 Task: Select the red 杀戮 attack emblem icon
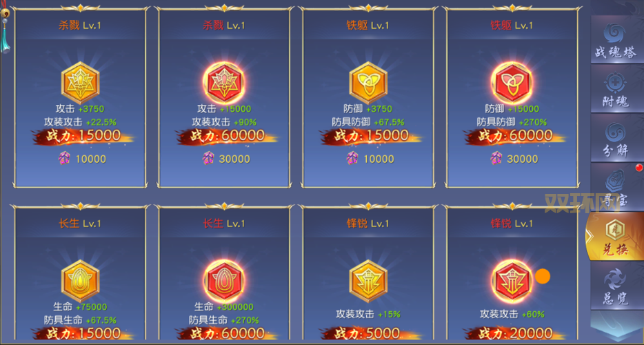click(x=224, y=83)
